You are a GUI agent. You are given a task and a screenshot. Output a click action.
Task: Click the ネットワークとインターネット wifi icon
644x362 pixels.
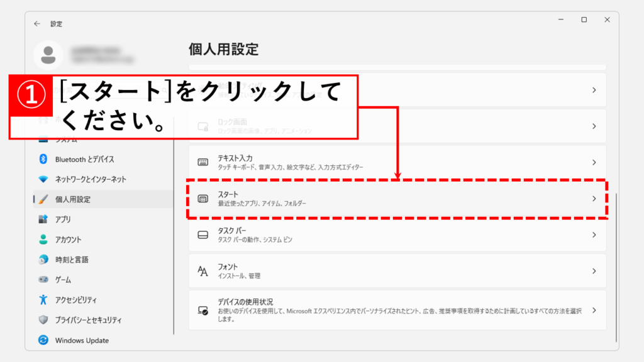[43, 179]
